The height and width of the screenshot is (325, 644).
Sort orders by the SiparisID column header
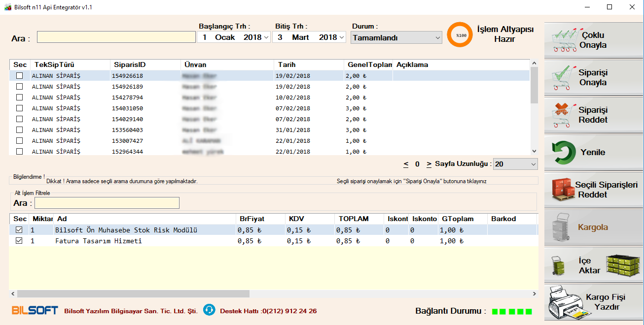click(x=145, y=65)
